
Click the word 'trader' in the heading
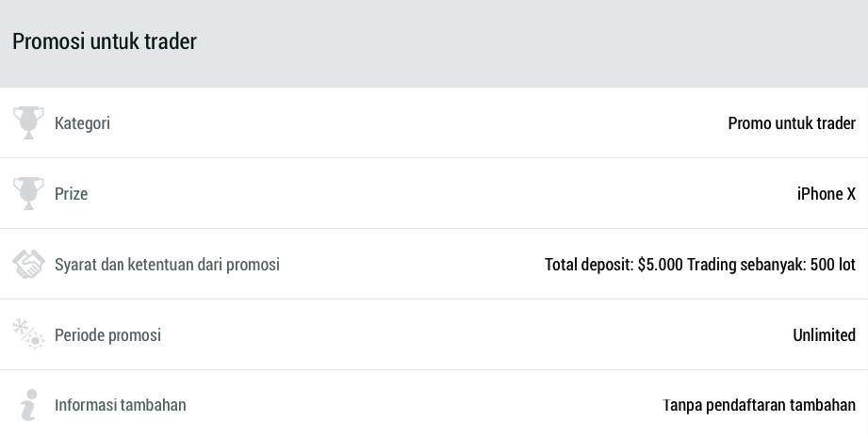point(170,41)
